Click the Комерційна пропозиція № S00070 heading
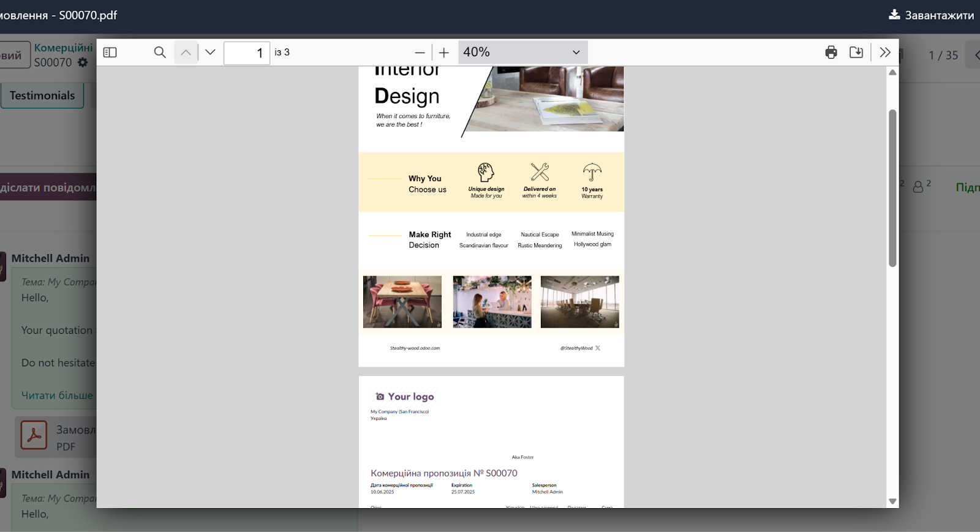980x532 pixels. click(444, 473)
